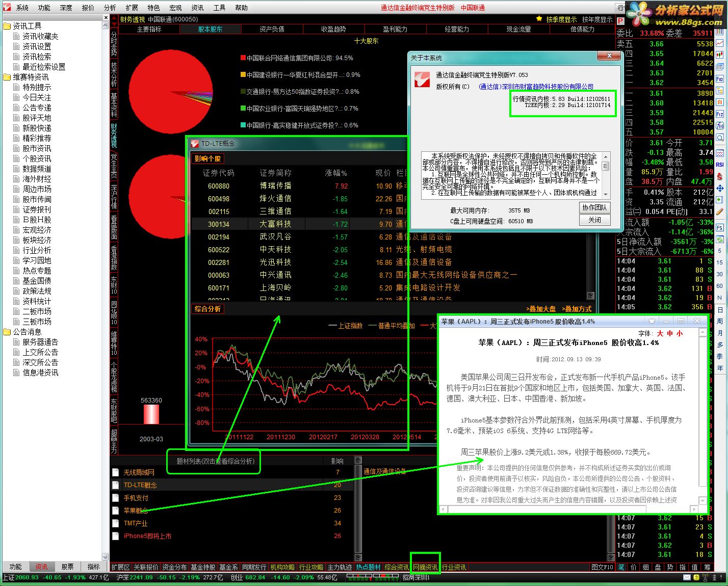Collapse the 资讯工具 folder
Screen dimensions: 728x586
pos(7,26)
